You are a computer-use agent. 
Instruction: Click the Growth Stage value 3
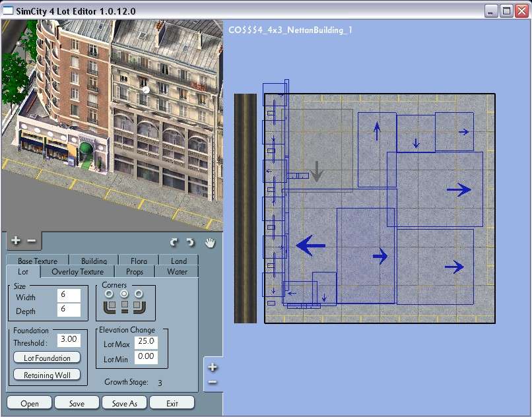click(160, 383)
